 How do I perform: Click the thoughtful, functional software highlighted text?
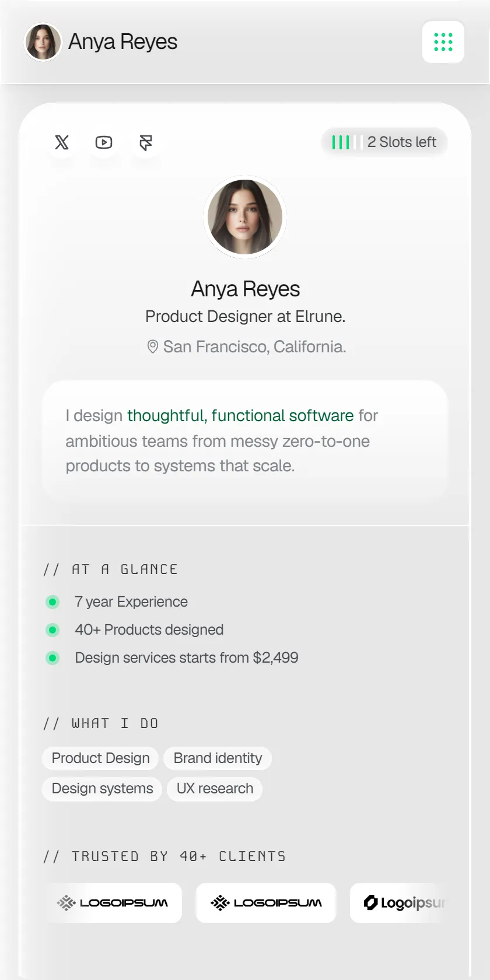click(240, 415)
